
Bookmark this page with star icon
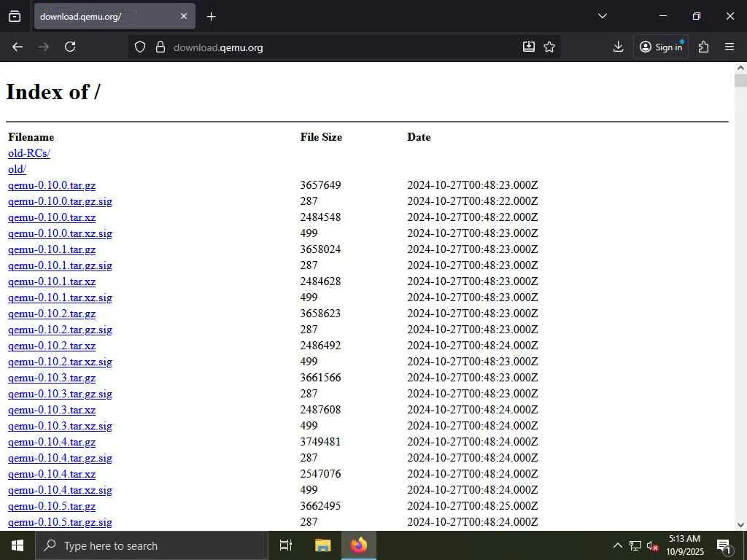click(549, 47)
